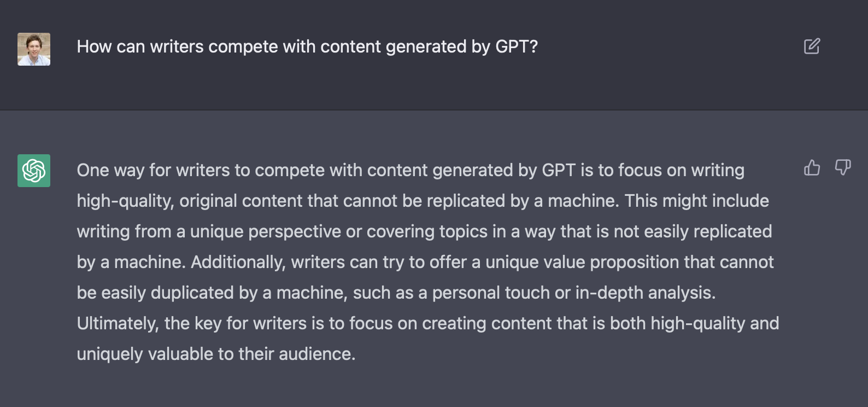868x407 pixels.
Task: Click "GPT?" at the end of the user question
Action: [x=517, y=46]
